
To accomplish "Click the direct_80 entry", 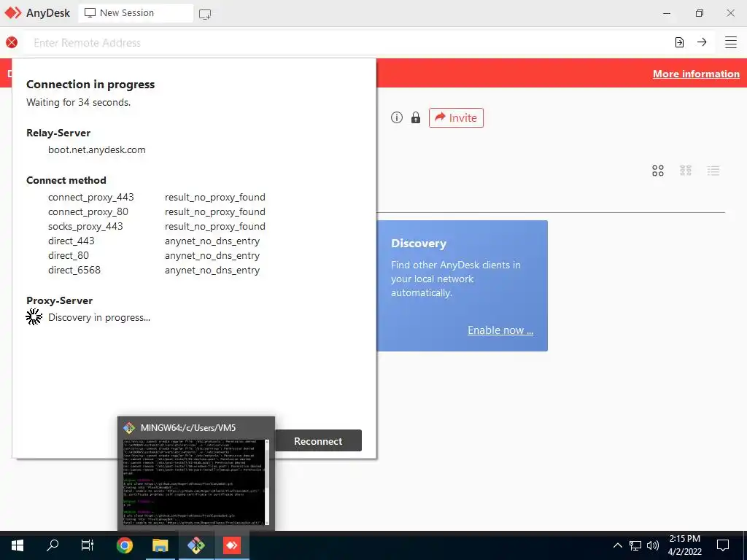I will (69, 256).
